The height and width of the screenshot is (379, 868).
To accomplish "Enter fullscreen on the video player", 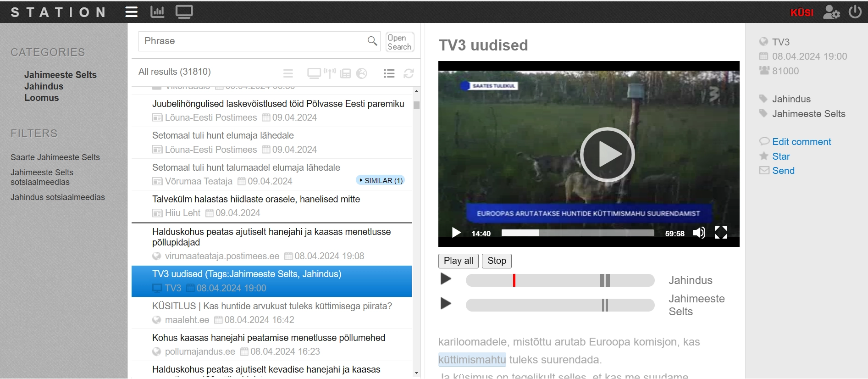I will (721, 233).
